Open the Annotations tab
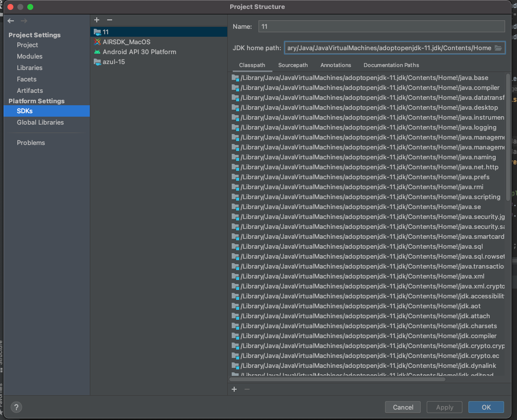Screen dimensions: 517x420 335,65
